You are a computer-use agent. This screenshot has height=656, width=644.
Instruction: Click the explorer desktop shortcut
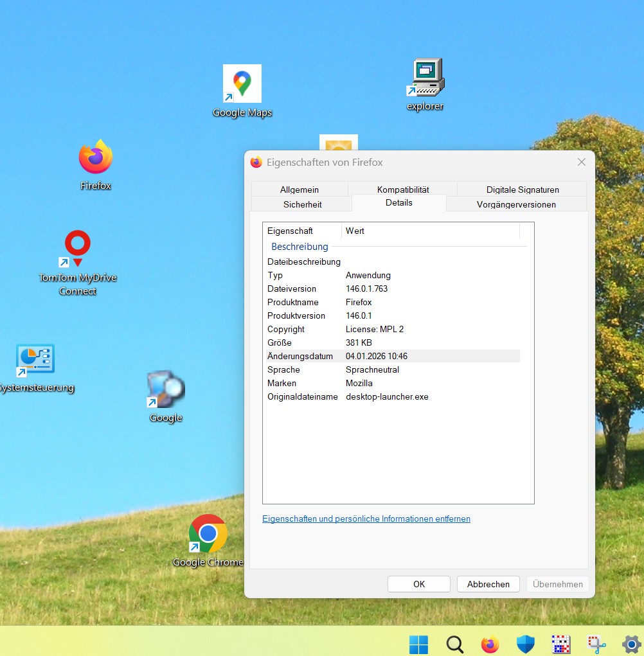pos(425,78)
